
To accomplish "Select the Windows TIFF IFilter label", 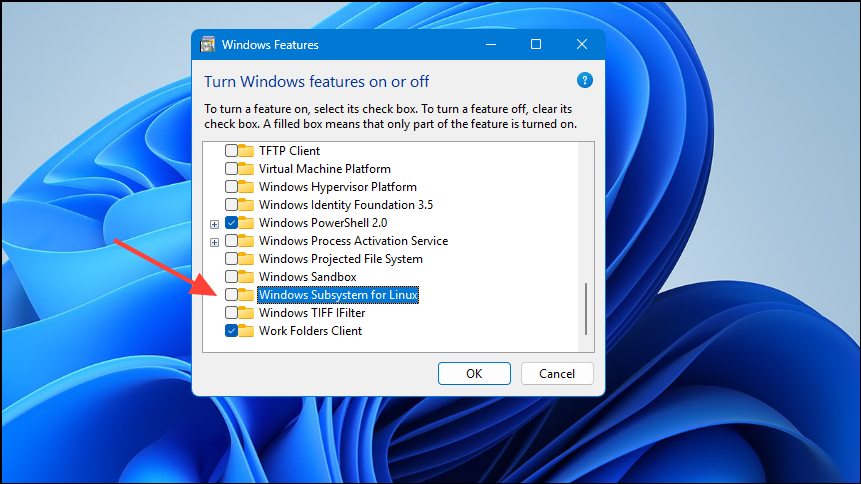I will click(x=312, y=313).
